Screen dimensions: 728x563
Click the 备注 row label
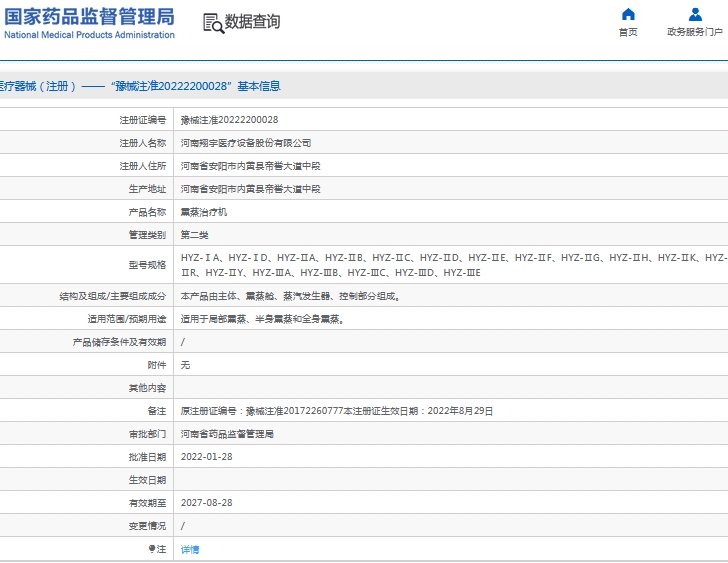click(156, 411)
